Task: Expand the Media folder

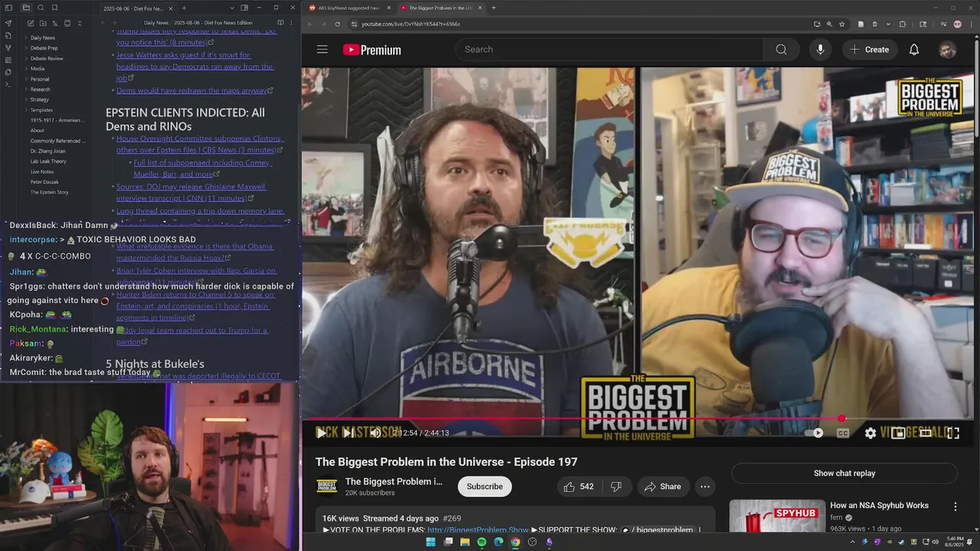Action: (x=38, y=69)
